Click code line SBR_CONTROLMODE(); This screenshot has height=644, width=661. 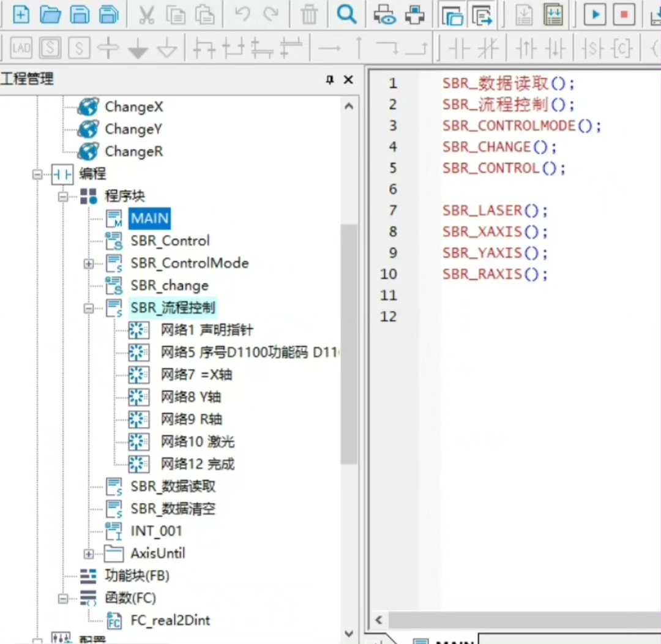[521, 125]
